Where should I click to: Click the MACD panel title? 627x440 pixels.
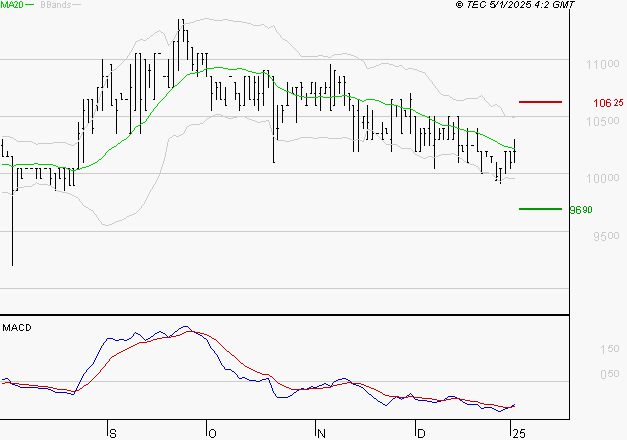17,328
